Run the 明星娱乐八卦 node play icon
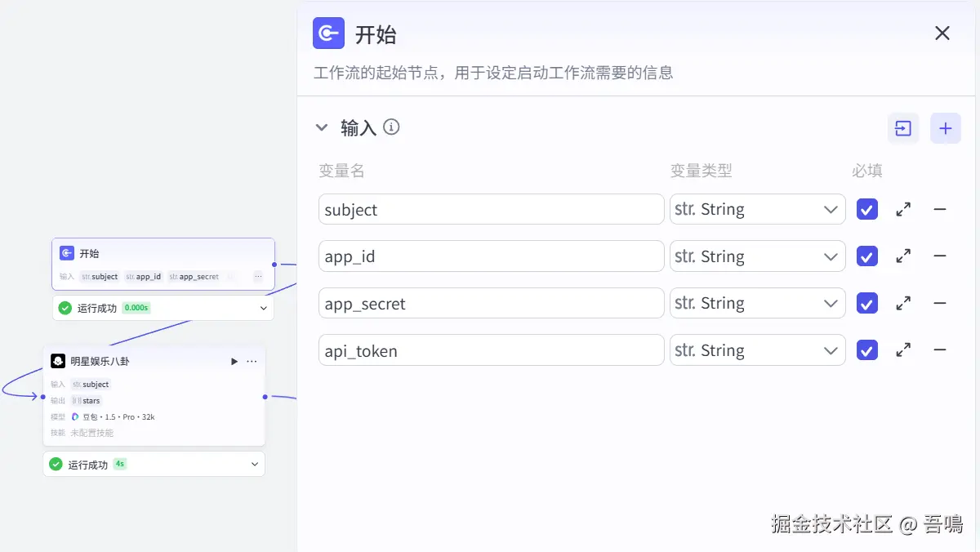This screenshot has width=980, height=552. [234, 361]
